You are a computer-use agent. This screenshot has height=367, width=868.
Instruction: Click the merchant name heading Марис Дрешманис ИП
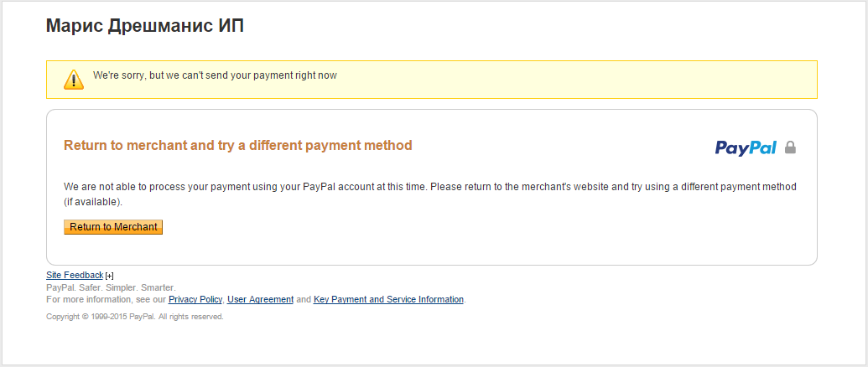(x=145, y=25)
